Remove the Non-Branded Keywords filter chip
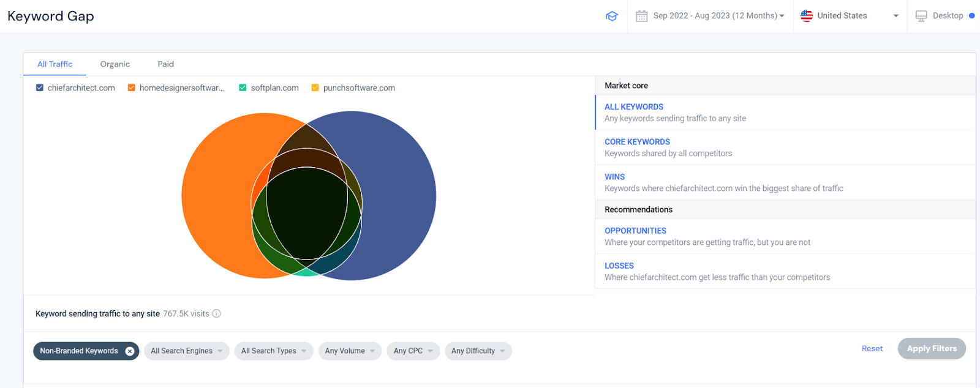 [130, 351]
